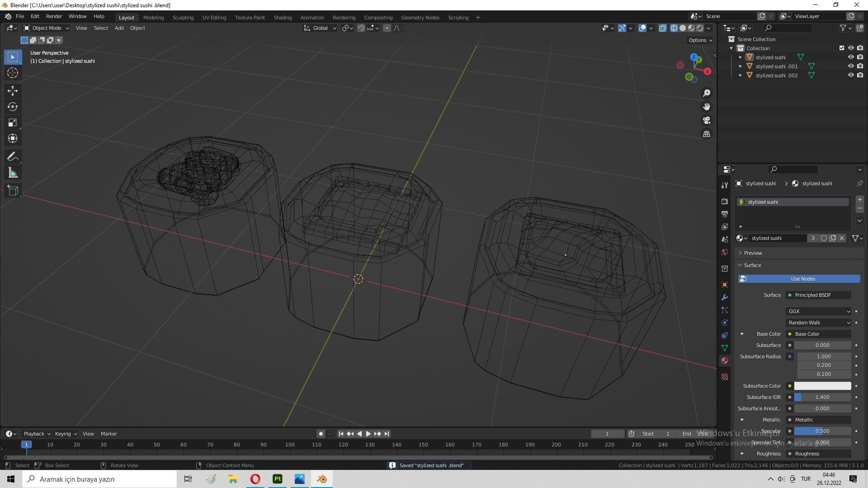The height and width of the screenshot is (488, 868).
Task: Add a new material slot
Action: click(859, 200)
